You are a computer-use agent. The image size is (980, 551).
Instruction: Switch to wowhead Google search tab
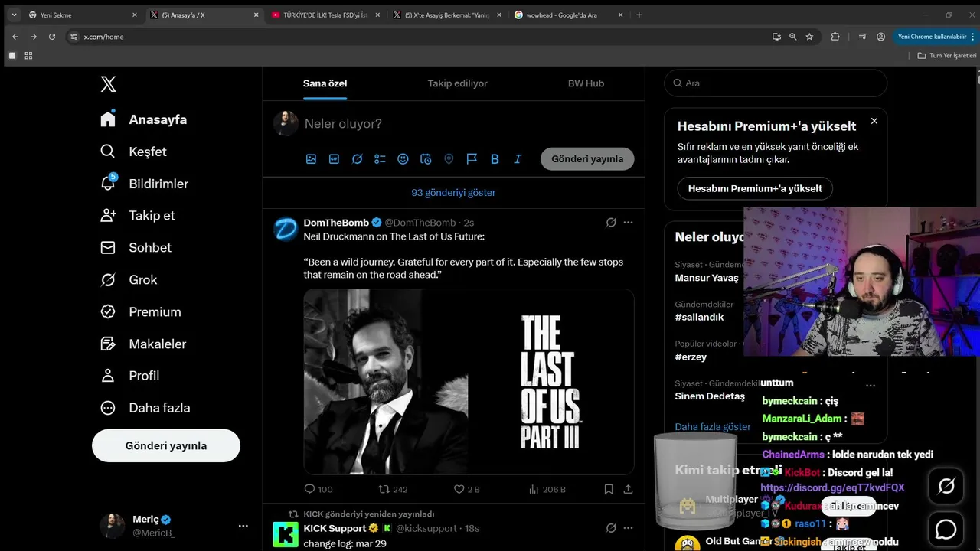(x=568, y=15)
